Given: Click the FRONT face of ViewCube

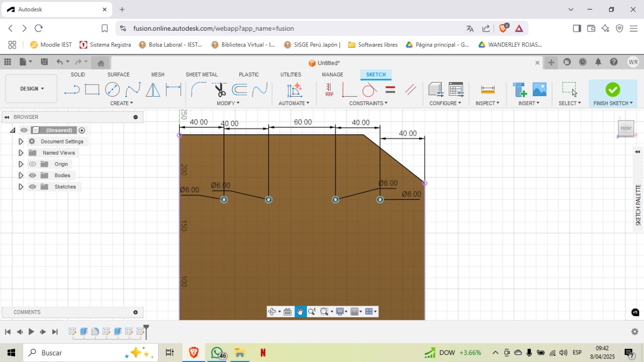Looking at the screenshot, I should 626,128.
